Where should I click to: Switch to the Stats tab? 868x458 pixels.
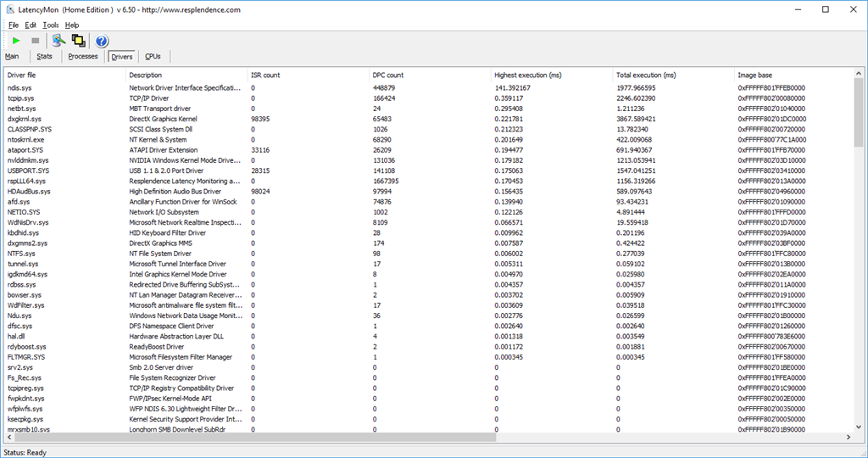[44, 57]
